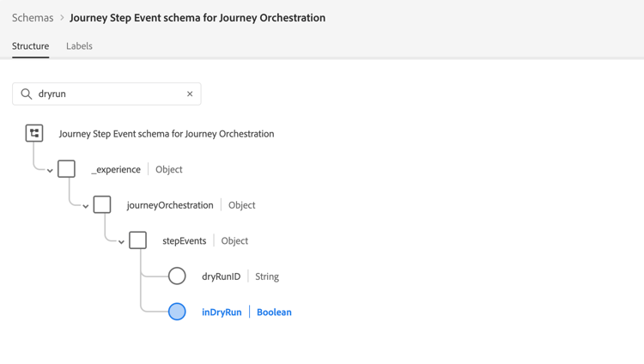The width and height of the screenshot is (644, 364).
Task: Click the schema root tree icon
Action: coord(34,133)
